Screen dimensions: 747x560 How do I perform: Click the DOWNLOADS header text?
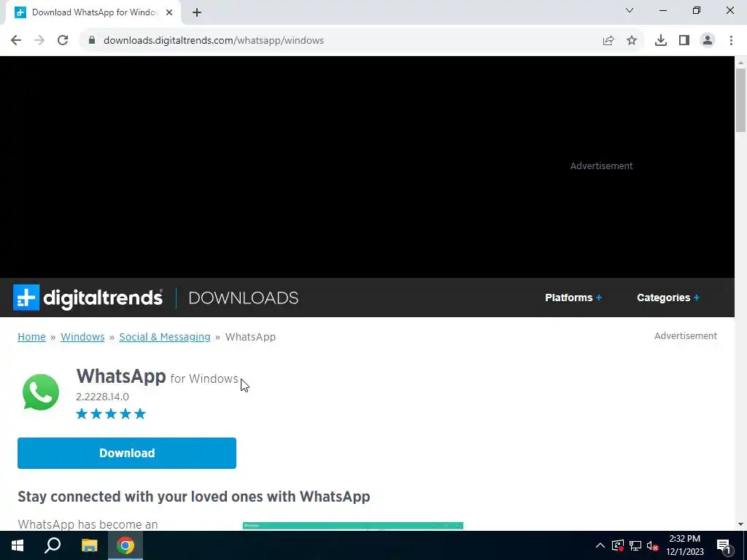pos(244,298)
